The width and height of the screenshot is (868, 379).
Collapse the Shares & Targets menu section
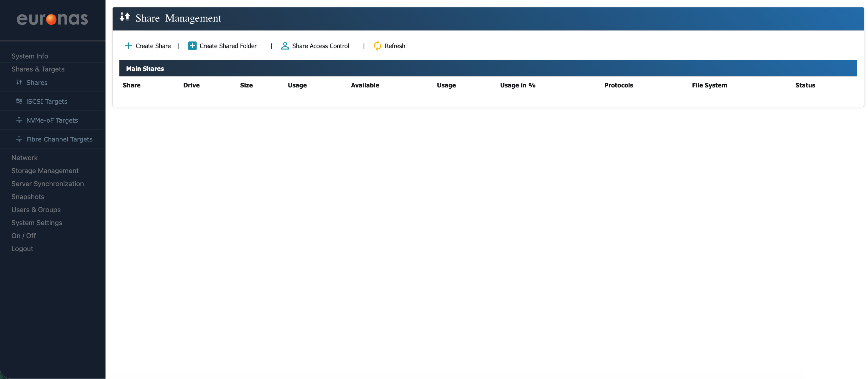tap(38, 69)
